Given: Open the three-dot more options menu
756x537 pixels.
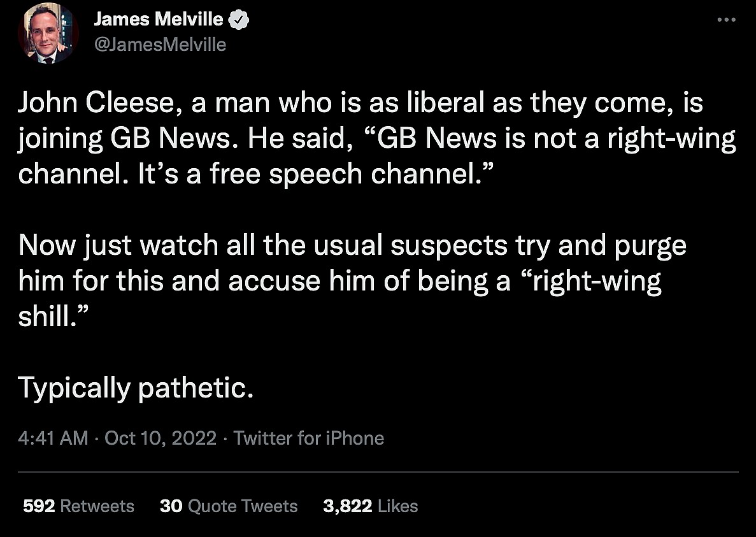Looking at the screenshot, I should 726,20.
